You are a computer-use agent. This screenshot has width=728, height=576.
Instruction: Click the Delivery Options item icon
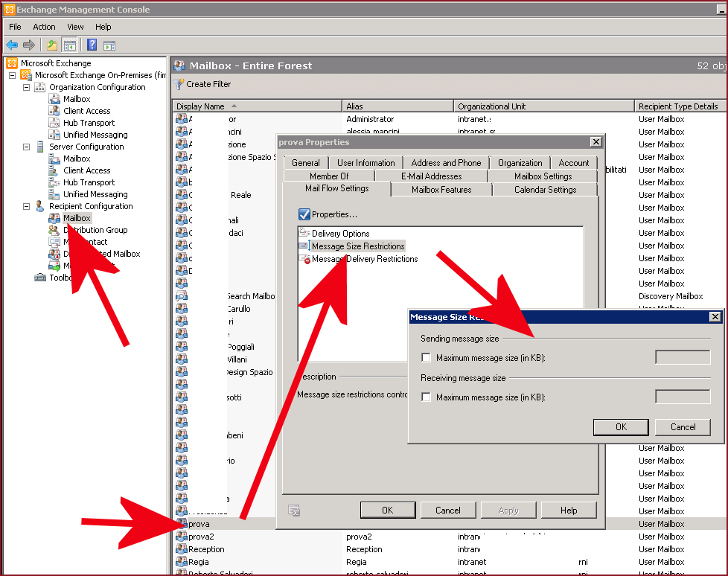(x=304, y=232)
